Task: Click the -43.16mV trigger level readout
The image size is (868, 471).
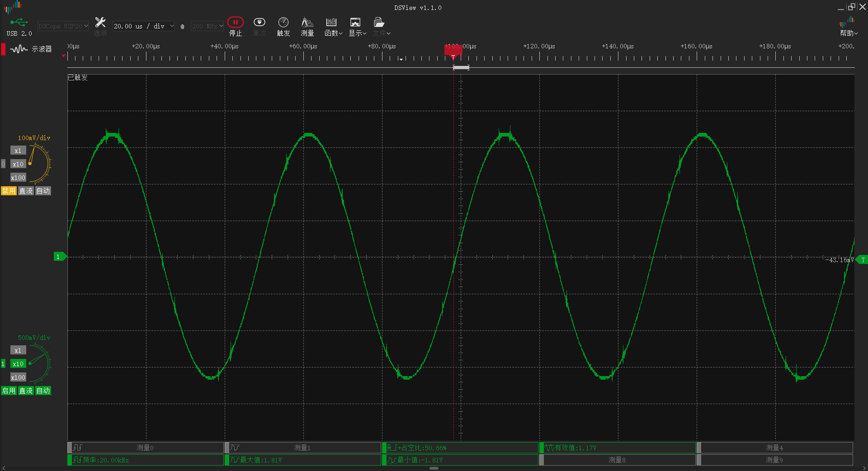Action: coord(840,260)
